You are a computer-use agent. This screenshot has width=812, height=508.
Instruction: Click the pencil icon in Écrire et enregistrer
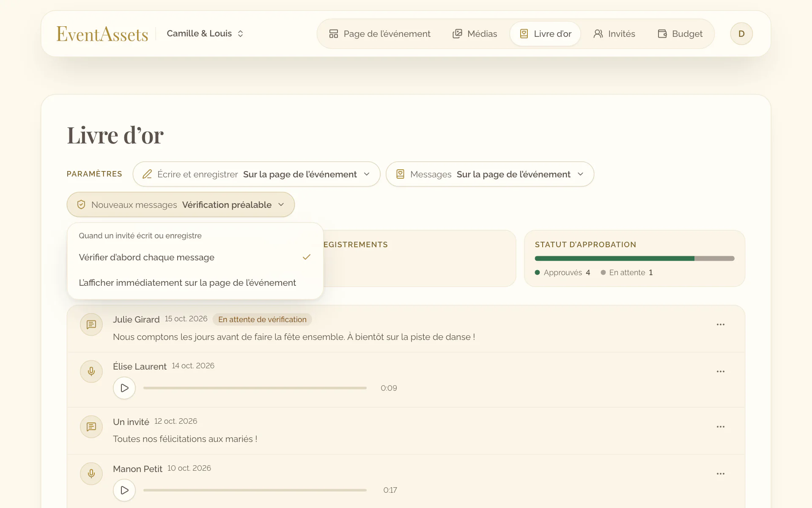click(x=147, y=174)
